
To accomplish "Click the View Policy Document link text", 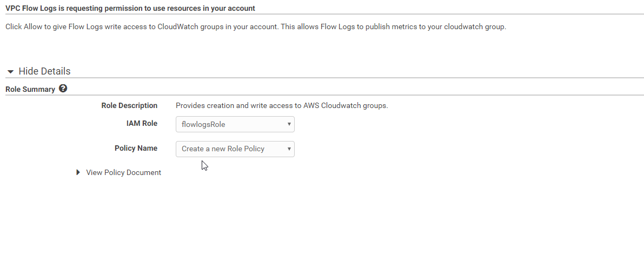I will click(x=123, y=173).
